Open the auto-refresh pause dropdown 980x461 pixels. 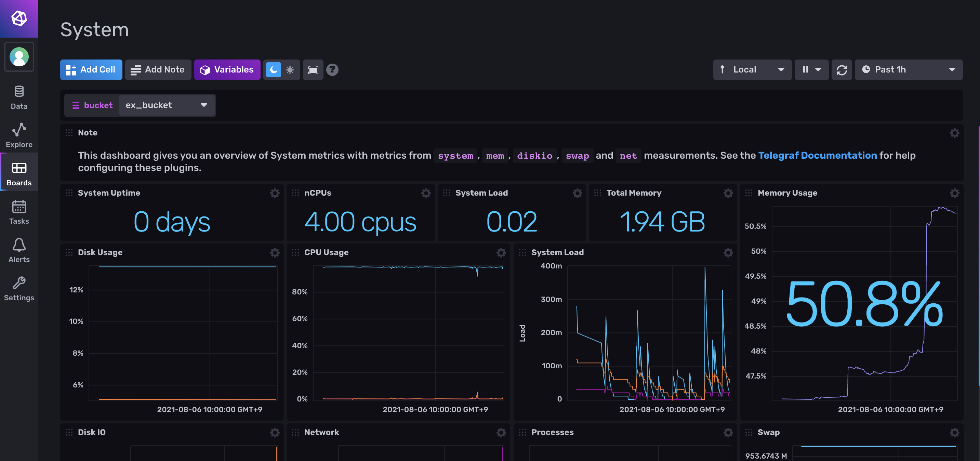pyautogui.click(x=811, y=70)
